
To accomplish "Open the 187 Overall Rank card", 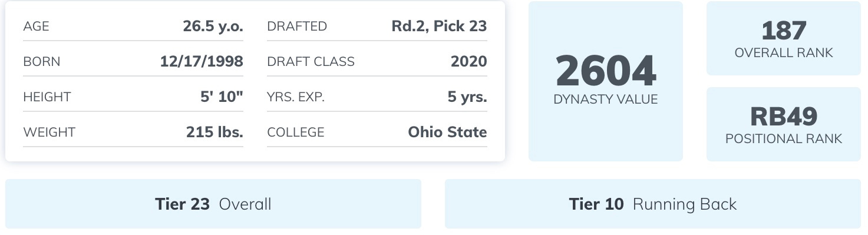I will click(783, 38).
